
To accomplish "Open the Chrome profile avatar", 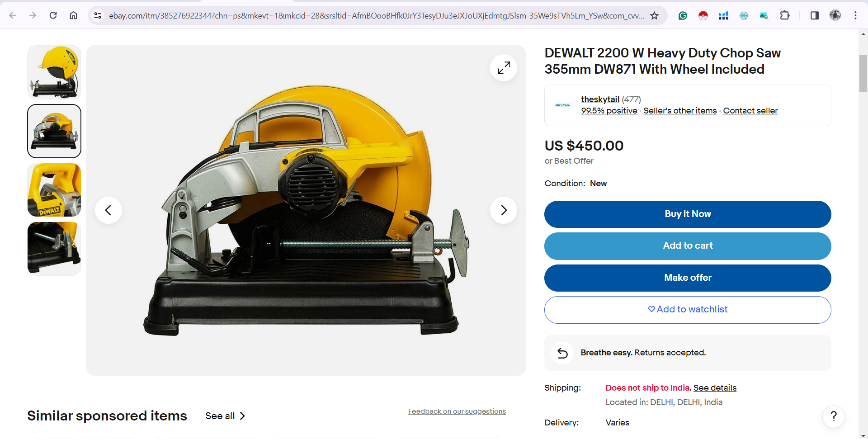I will (835, 15).
